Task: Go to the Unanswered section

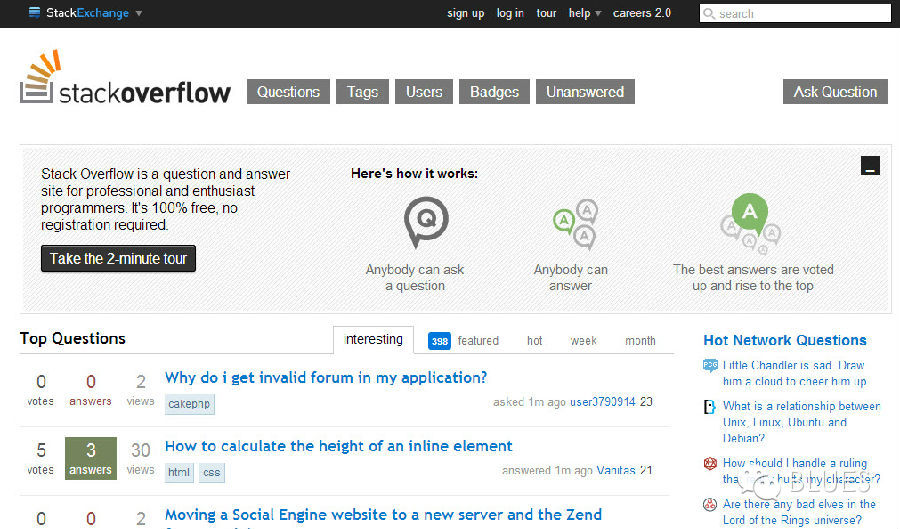Action: coord(585,92)
